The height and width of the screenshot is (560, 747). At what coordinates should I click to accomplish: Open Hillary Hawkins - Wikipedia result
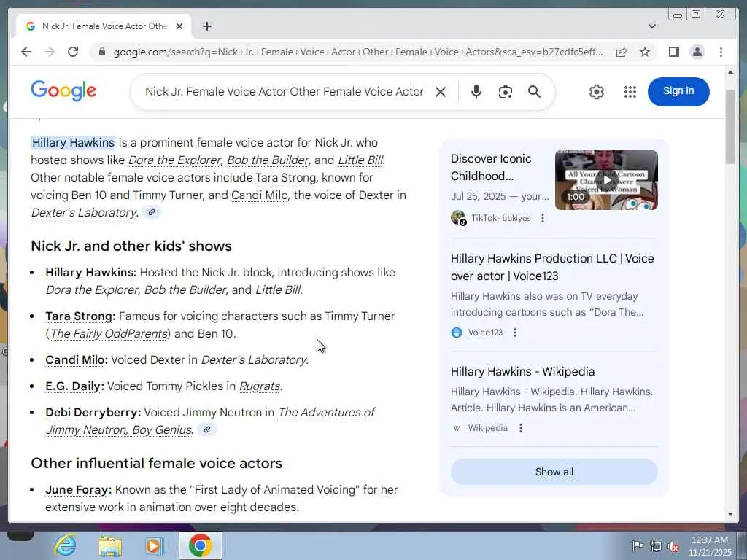[522, 371]
